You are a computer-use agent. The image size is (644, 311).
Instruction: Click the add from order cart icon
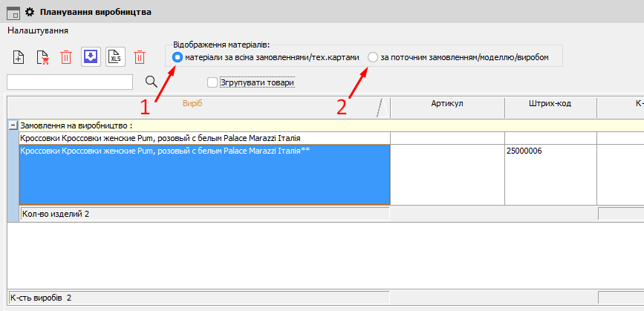pyautogui.click(x=42, y=57)
